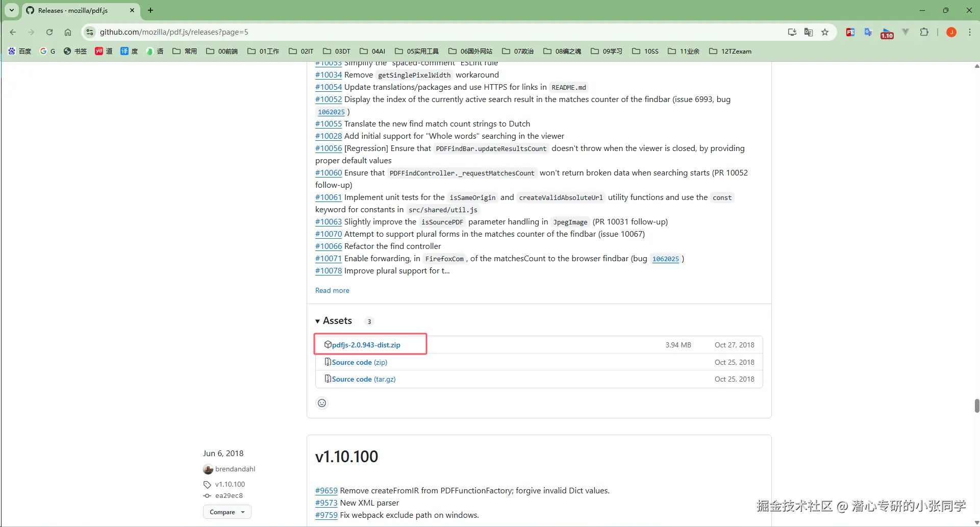Open the 11业余 bookmark folder

click(684, 51)
